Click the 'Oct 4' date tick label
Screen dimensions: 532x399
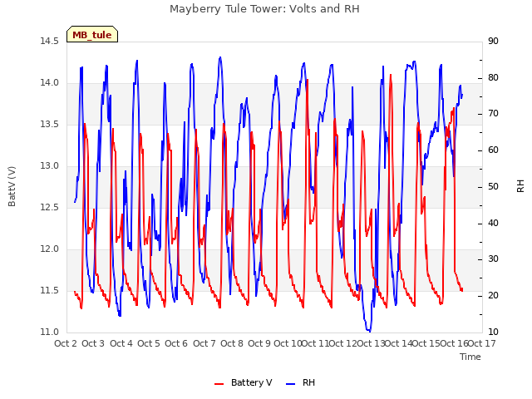coord(121,343)
